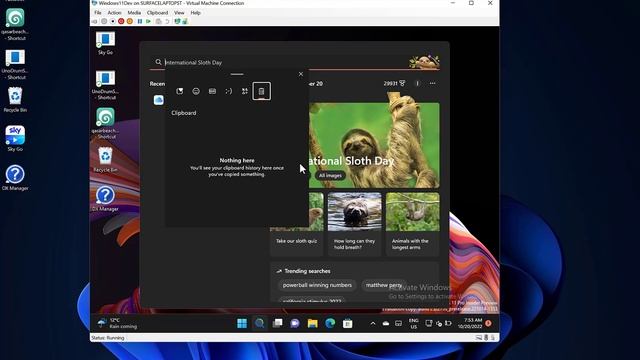Open the Action menu
Image resolution: width=640 pixels, height=360 pixels.
[x=114, y=13]
